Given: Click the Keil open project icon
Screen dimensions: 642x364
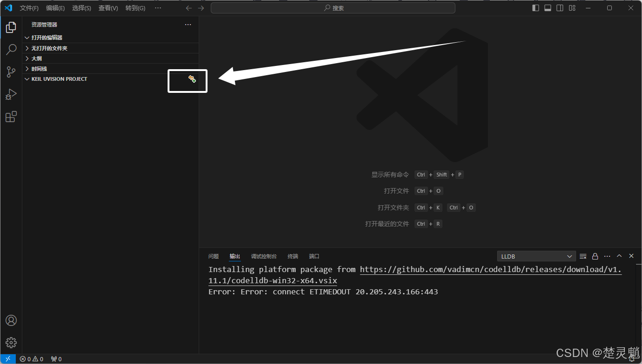Looking at the screenshot, I should point(192,79).
